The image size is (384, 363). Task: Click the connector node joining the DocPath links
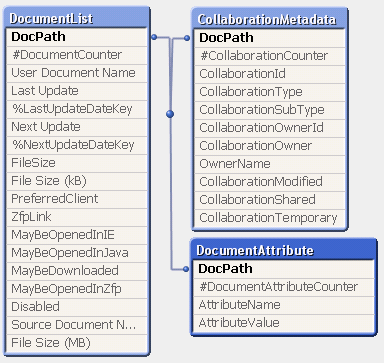tap(170, 114)
